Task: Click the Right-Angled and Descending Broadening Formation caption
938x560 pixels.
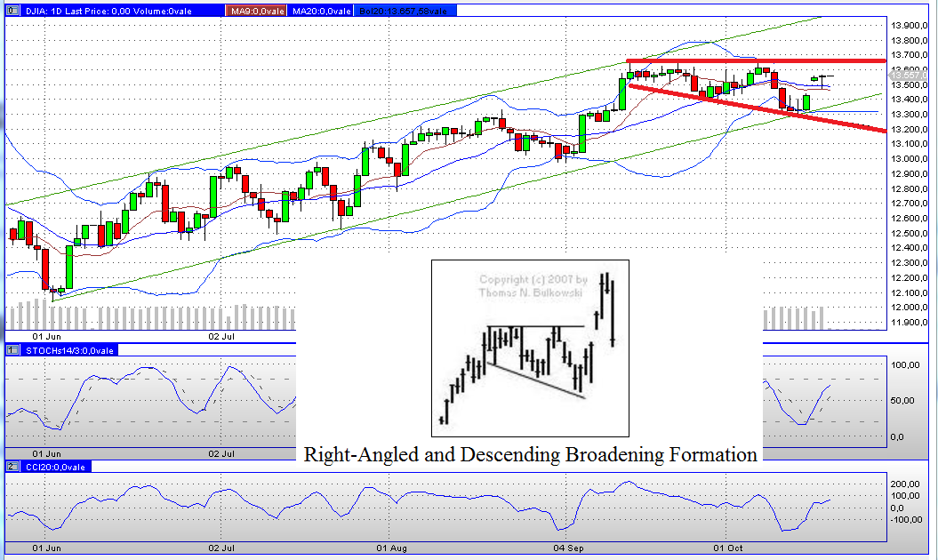Action: point(530,455)
